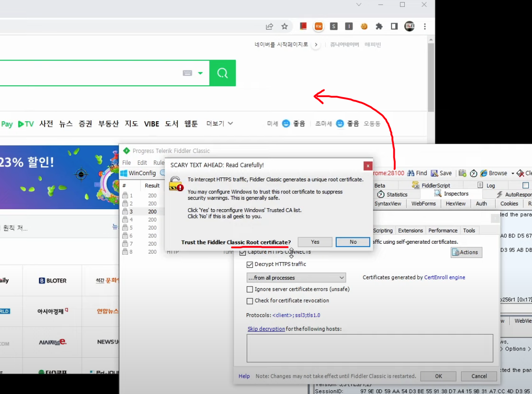Click the camera screenshot icon in Fiddler
Image resolution: width=532 pixels, height=394 pixels.
462,173
